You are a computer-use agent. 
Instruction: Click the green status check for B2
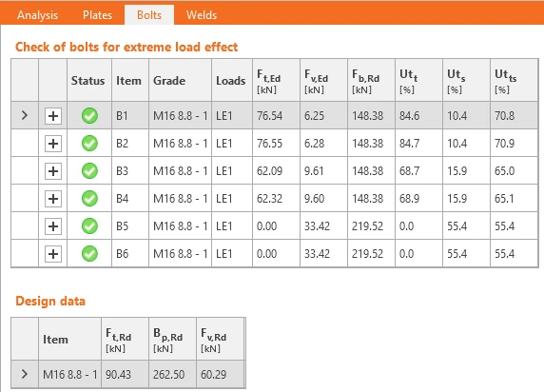click(x=89, y=144)
